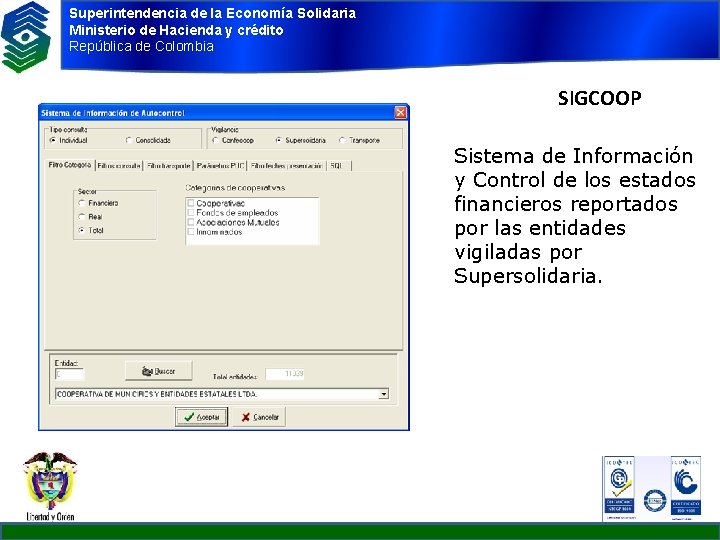
Task: Click the Supersolidaria logo in header
Action: click(25, 37)
